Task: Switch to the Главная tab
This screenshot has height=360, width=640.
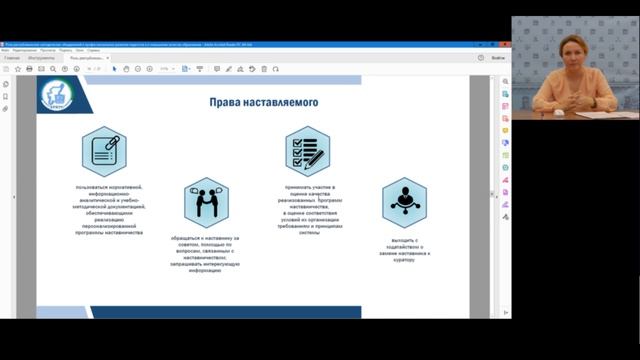Action: click(12, 58)
